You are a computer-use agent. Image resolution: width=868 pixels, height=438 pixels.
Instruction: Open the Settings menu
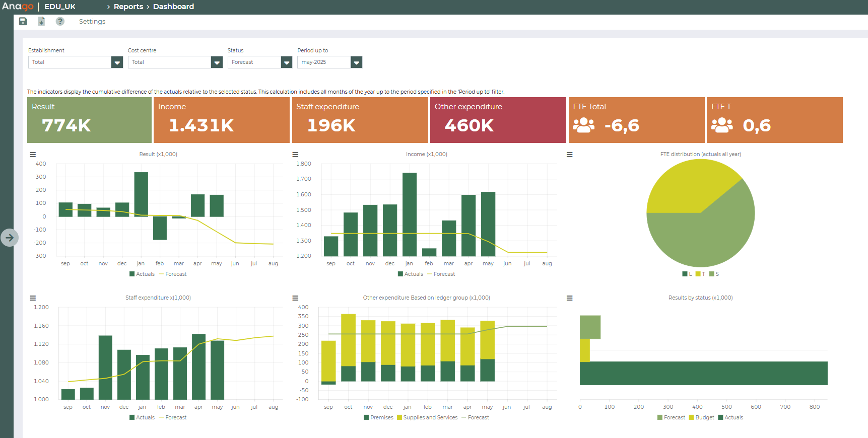[92, 21]
